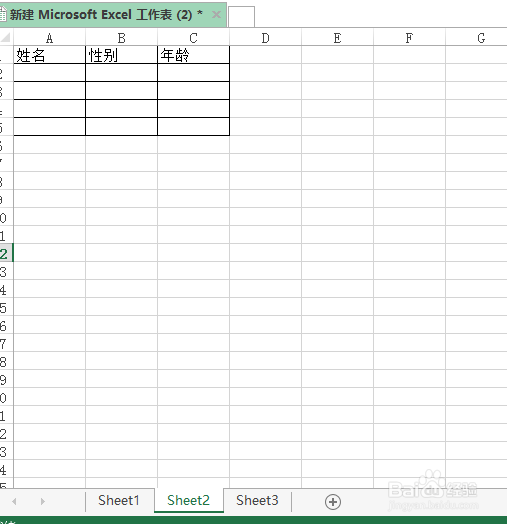Select column C header
Screen dimensions: 507x524
point(193,38)
